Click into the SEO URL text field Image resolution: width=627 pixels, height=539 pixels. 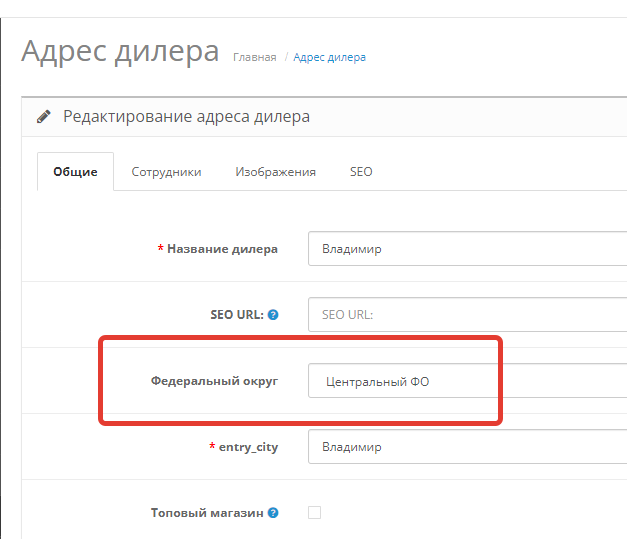[x=467, y=315]
